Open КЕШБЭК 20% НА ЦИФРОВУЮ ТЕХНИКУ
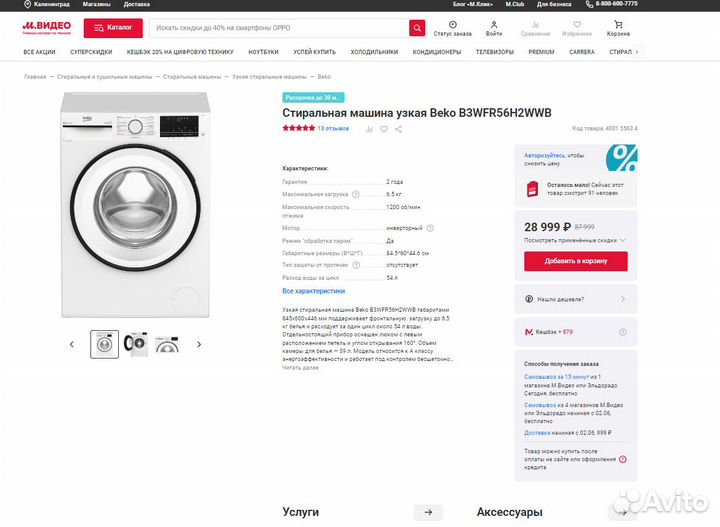The height and width of the screenshot is (527, 720). (x=180, y=52)
